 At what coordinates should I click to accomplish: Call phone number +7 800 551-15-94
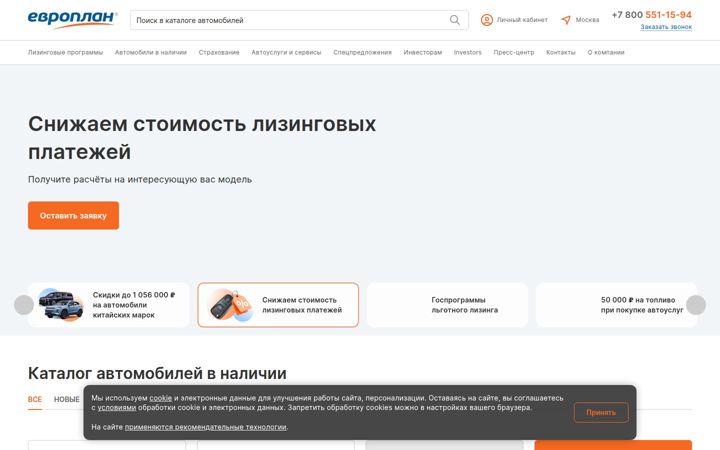652,15
